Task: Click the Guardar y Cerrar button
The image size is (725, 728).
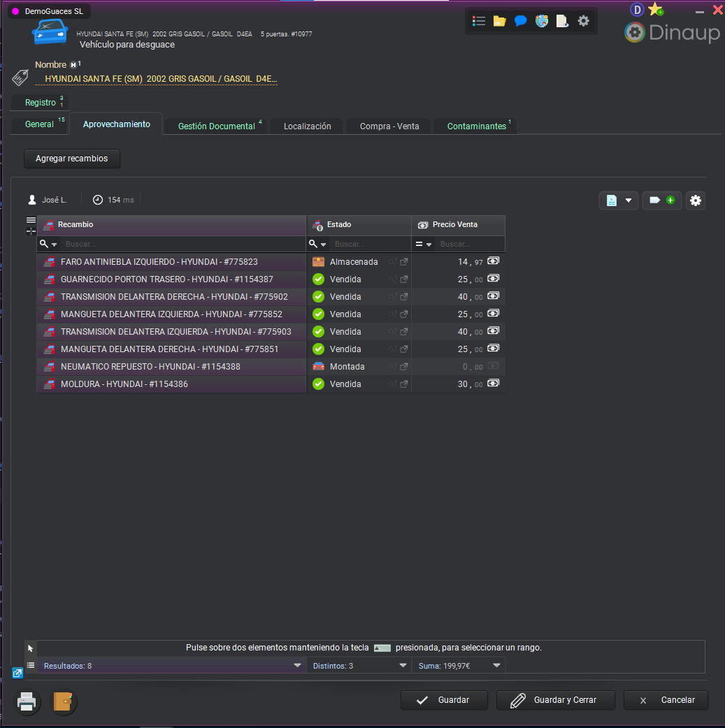Action: click(555, 700)
